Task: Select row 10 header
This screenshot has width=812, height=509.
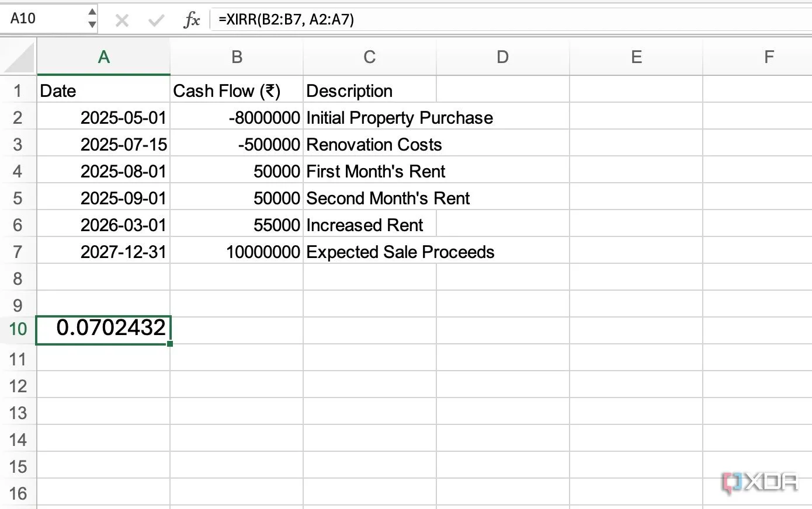Action: click(x=18, y=329)
